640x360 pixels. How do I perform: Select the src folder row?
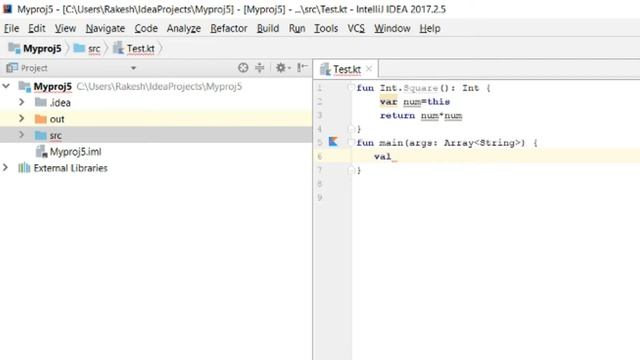156,135
